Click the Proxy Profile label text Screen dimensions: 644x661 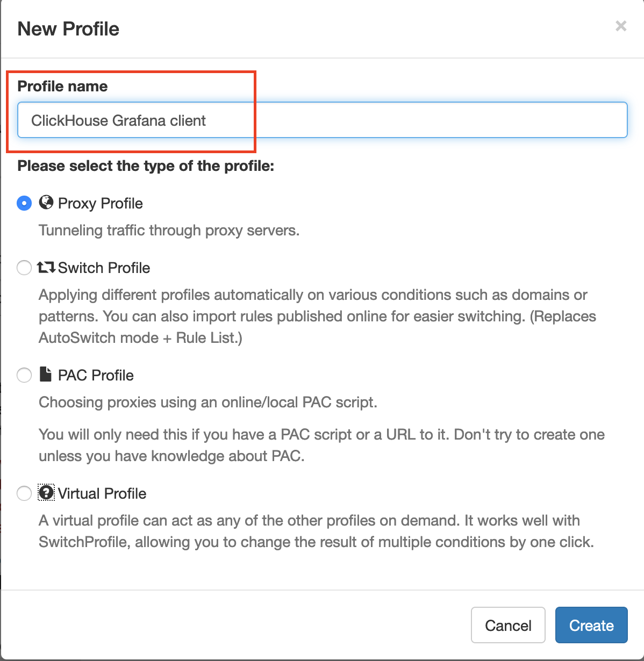coord(101,203)
